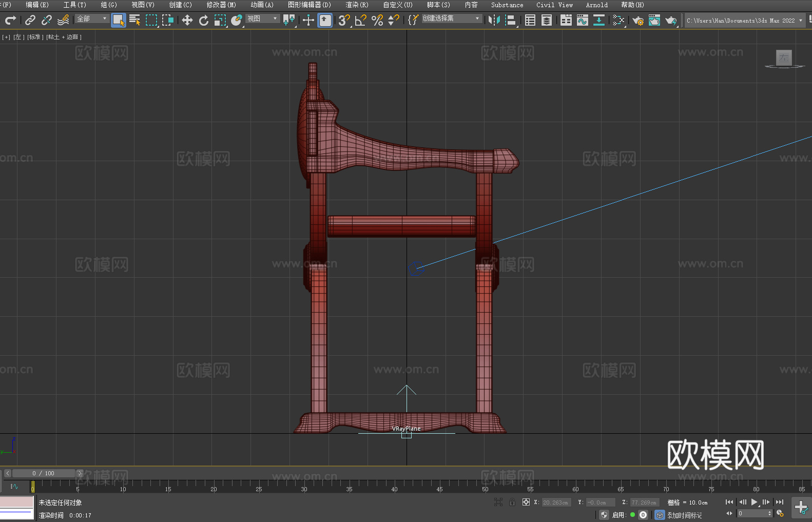Step to the next frame
The height and width of the screenshot is (522, 812).
click(x=766, y=502)
